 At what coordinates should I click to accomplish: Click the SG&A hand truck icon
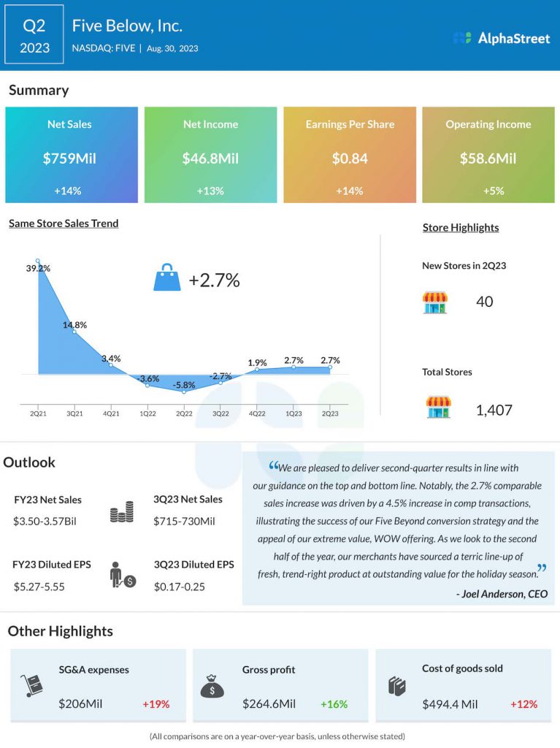[32, 685]
